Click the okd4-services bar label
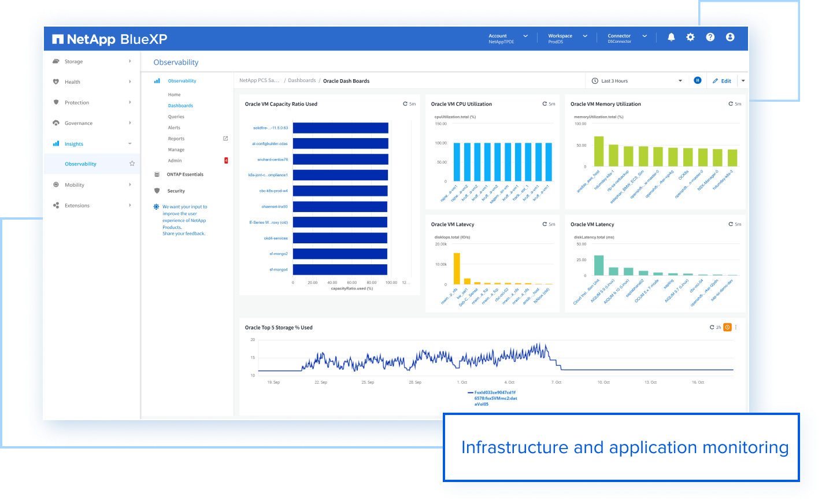This screenshot has width=822, height=504. [276, 238]
